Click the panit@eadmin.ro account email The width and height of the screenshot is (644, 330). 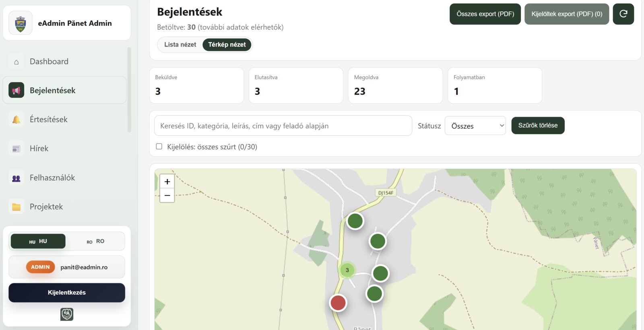[x=84, y=267]
